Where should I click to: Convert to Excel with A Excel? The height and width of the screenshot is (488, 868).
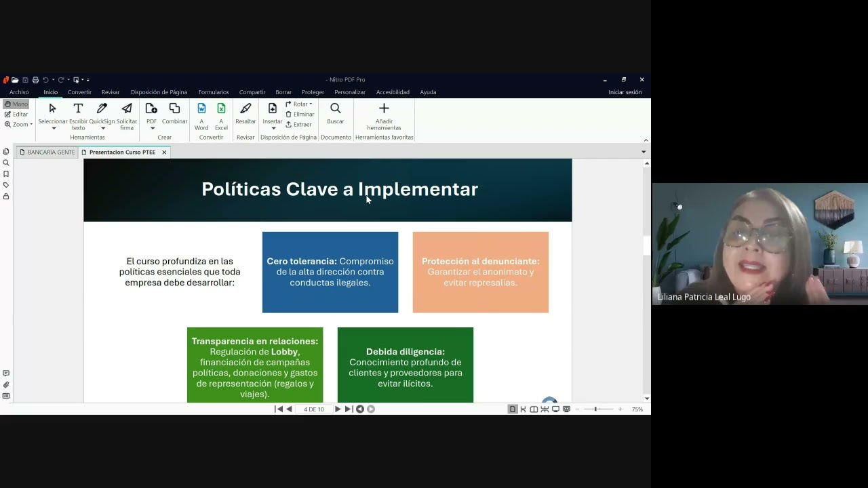[x=221, y=116]
